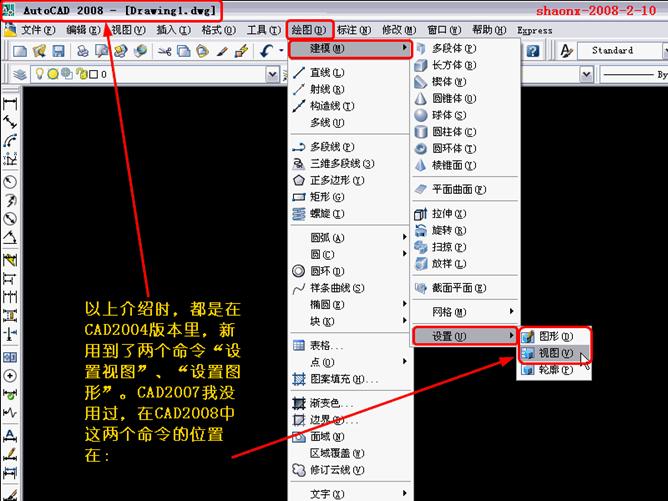Screen dimensions: 668x501
Task: Select 正多边形(Y) polygon menu item
Action: [x=349, y=180]
